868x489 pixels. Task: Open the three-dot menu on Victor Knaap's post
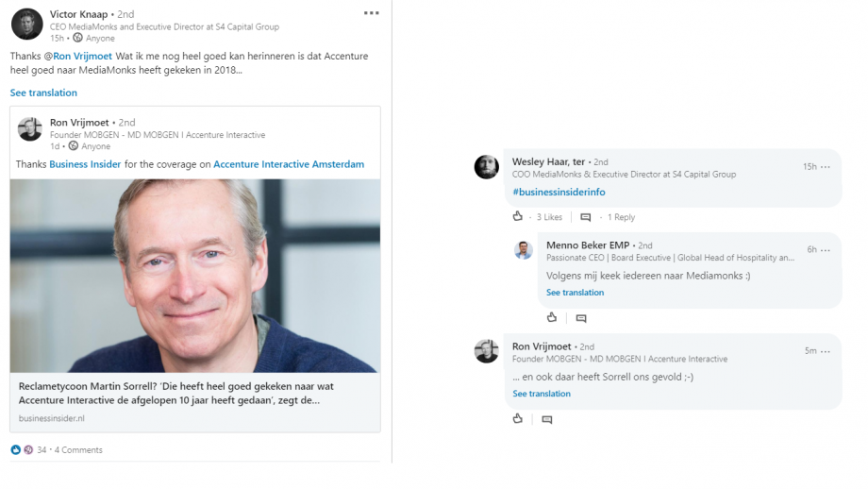click(372, 12)
